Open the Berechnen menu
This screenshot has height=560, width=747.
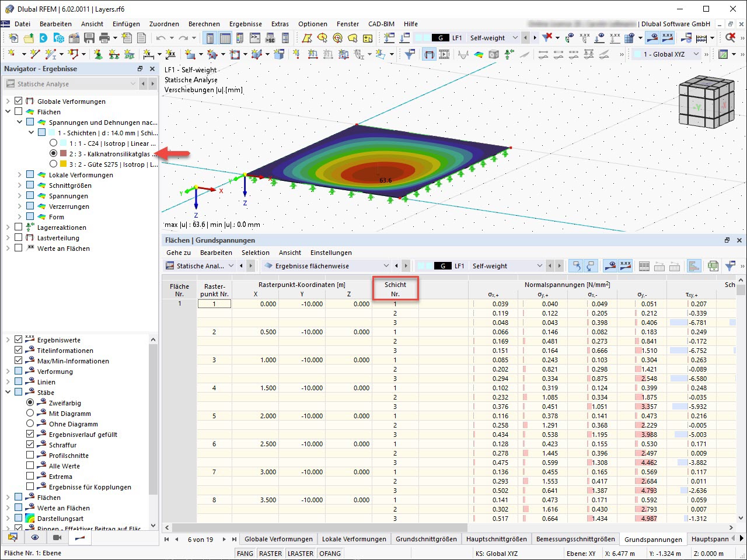tap(204, 24)
